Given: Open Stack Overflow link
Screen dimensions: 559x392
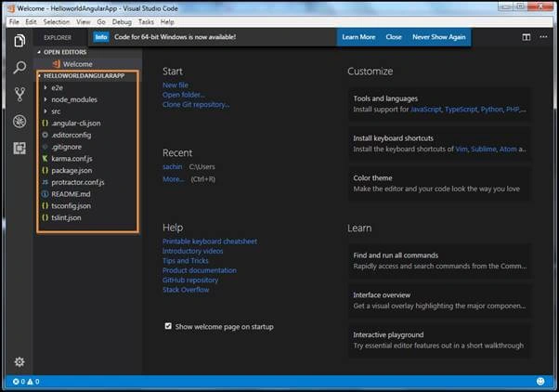Looking at the screenshot, I should tap(186, 290).
